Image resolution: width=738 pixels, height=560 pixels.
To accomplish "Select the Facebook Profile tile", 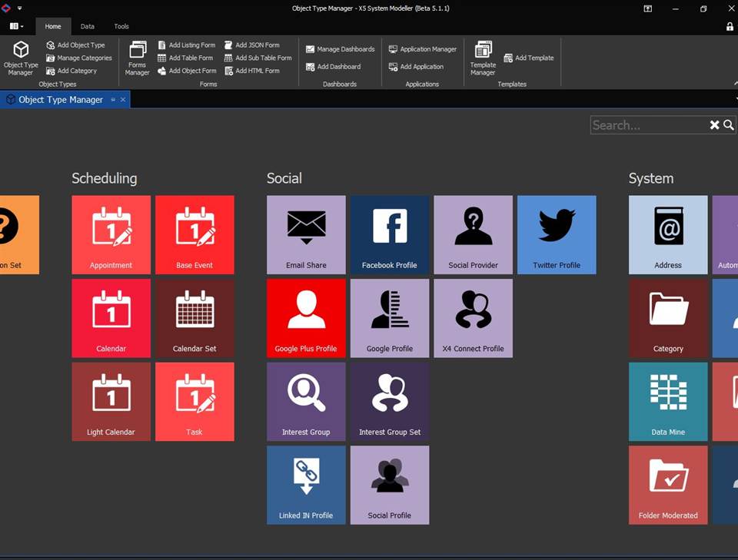I will pyautogui.click(x=390, y=234).
